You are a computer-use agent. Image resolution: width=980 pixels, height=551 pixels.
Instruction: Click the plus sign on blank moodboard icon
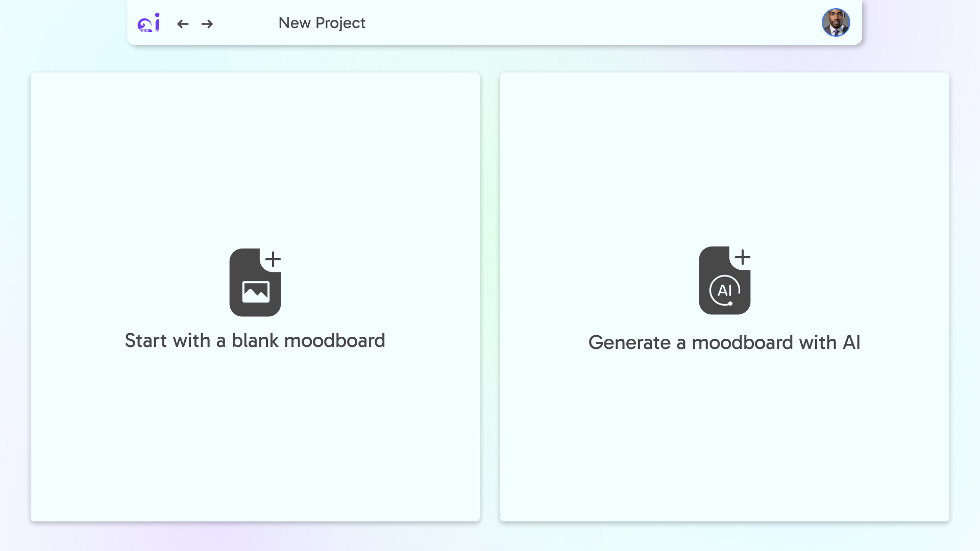273,259
